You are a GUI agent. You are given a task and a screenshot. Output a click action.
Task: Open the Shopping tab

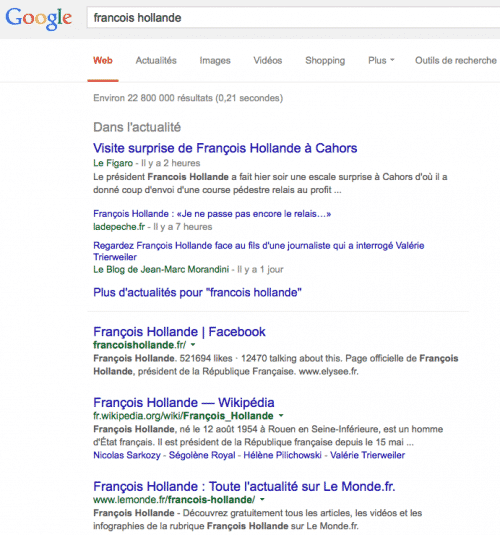(325, 60)
